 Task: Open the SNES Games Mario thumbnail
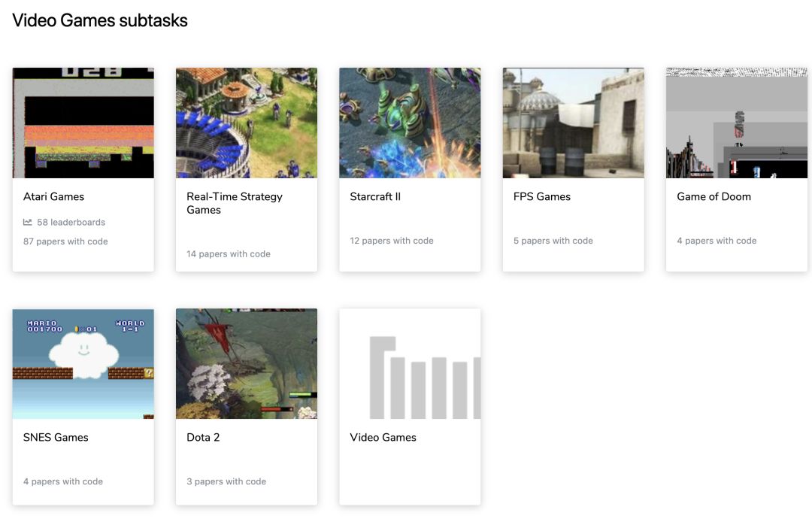83,363
